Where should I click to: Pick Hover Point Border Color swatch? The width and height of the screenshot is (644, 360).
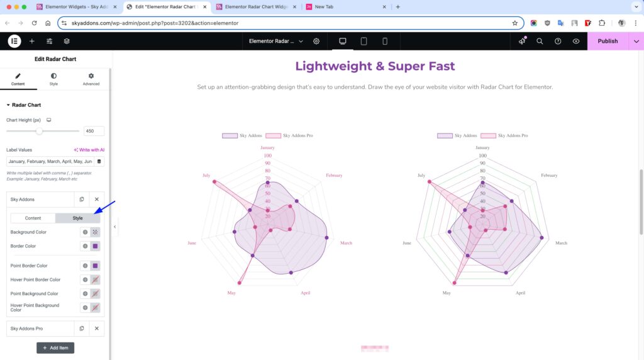[96, 280]
